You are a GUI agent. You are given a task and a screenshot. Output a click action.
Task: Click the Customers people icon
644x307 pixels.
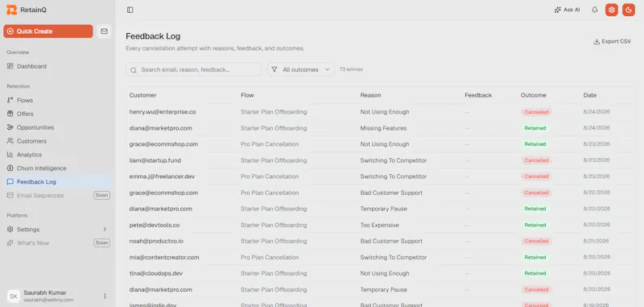pos(10,141)
